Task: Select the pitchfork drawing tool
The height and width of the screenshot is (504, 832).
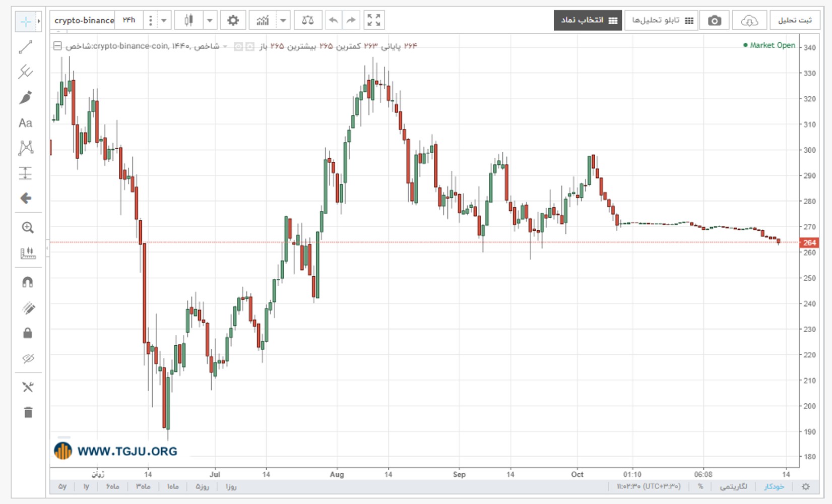Action: click(x=26, y=72)
